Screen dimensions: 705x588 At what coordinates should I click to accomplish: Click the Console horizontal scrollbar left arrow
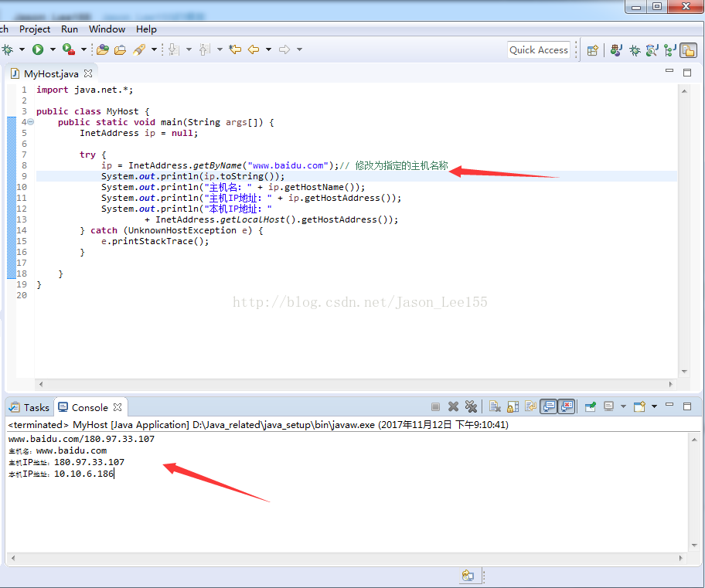pyautogui.click(x=13, y=559)
